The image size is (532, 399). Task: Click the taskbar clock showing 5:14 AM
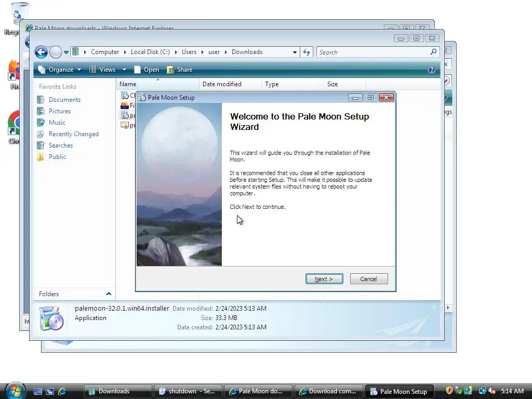pos(512,391)
